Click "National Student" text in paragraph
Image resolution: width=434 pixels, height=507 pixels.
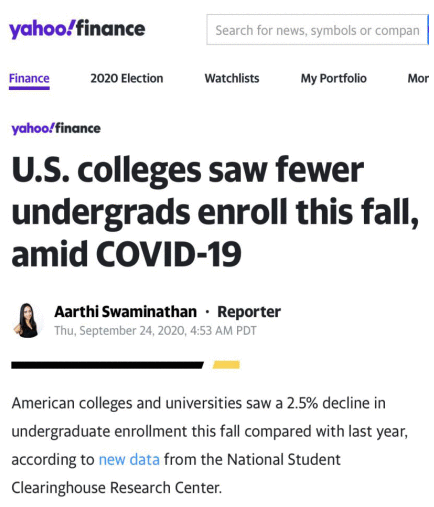point(284,460)
